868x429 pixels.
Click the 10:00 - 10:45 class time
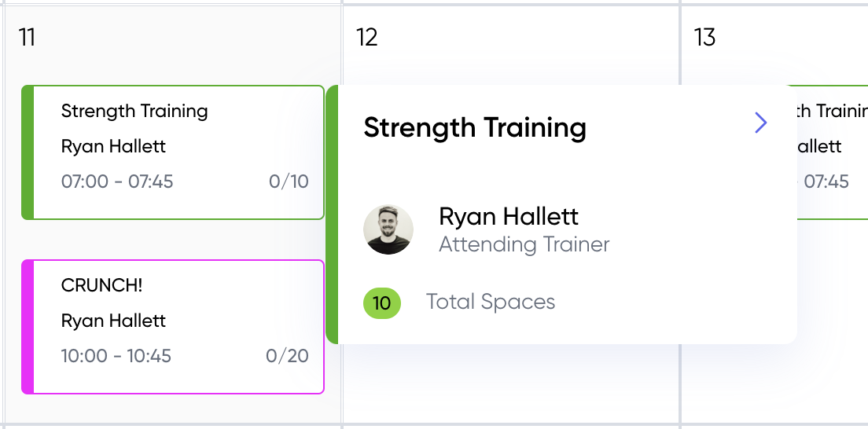point(116,356)
